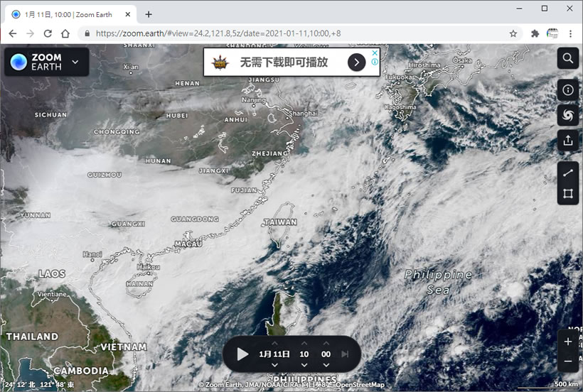The height and width of the screenshot is (392, 583).
Task: Select the measure area square tool
Action: pos(568,194)
